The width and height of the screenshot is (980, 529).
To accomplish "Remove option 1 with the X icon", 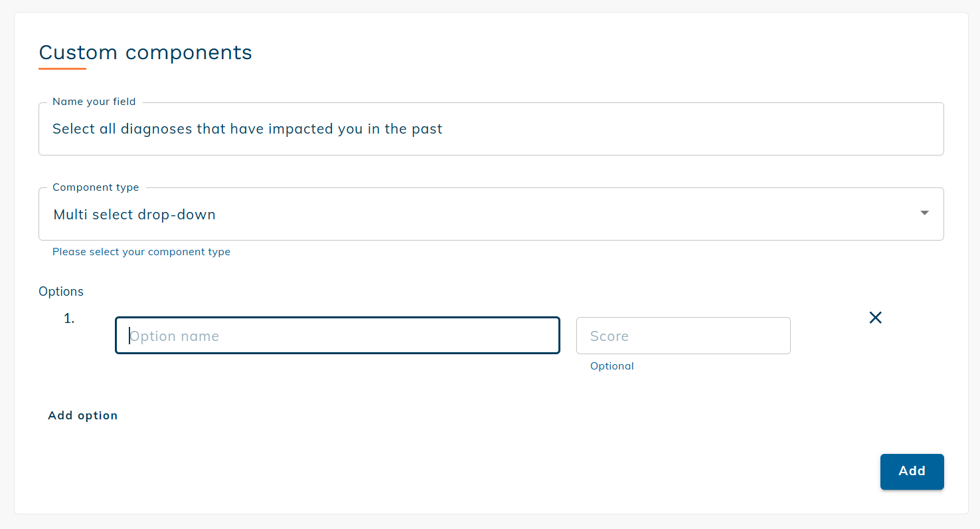I will tap(875, 318).
